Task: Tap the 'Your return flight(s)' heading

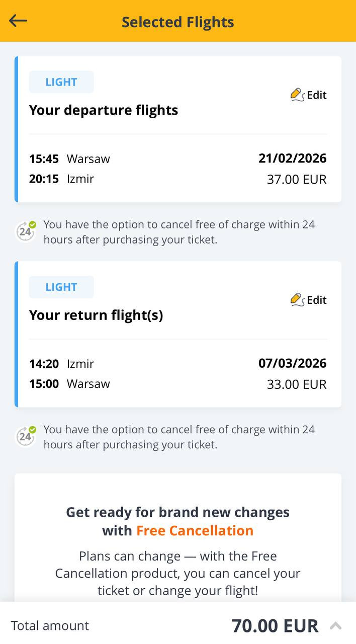Action: click(x=96, y=315)
